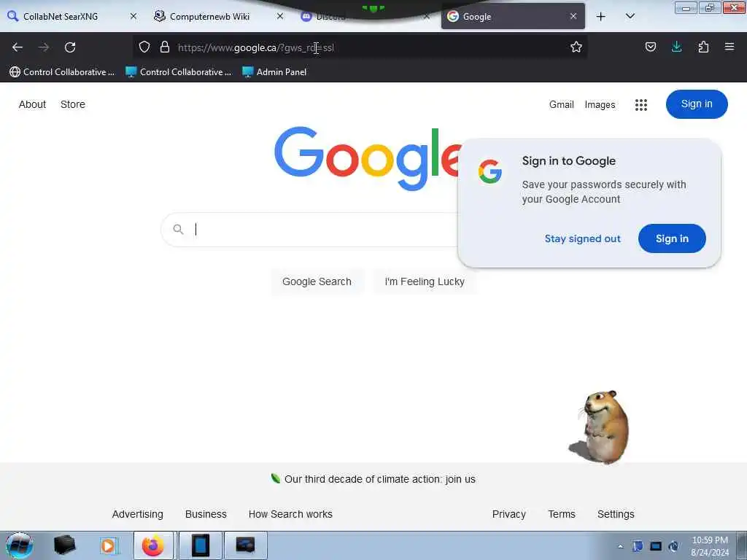Open How Search works footer link
This screenshot has height=560, width=747.
290,514
